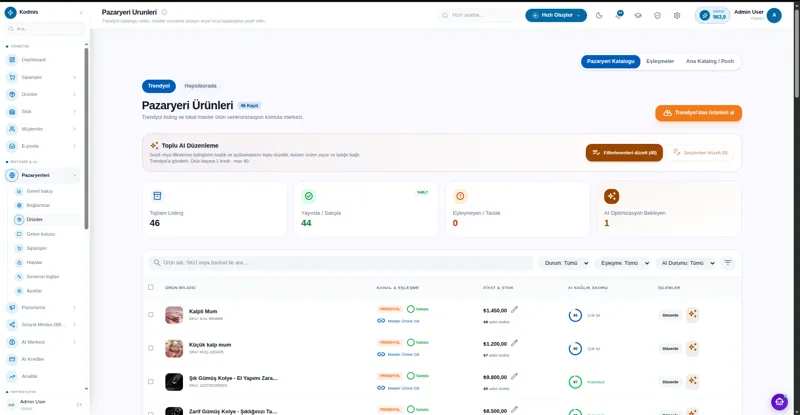Switch to Ana Katalog / Push tab

tap(710, 61)
